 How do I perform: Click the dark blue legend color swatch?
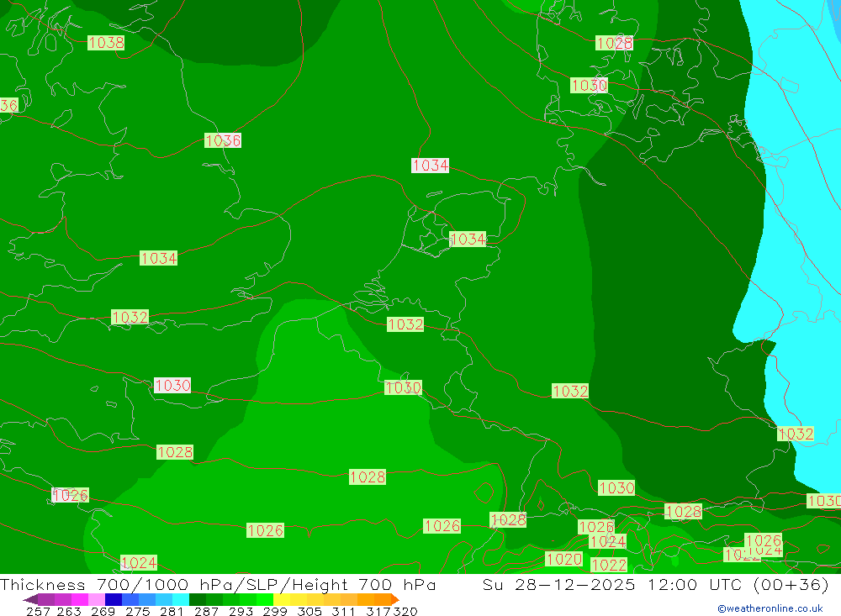coord(114,599)
